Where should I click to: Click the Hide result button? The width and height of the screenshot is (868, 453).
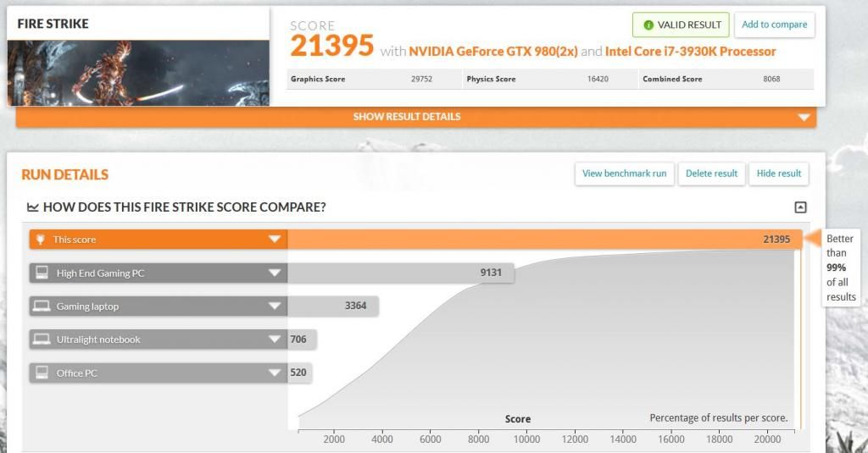point(779,174)
